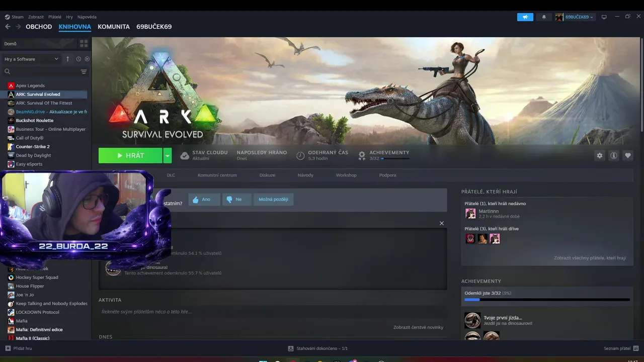The image size is (644, 362).
Task: Open the Workshop tab
Action: point(346,175)
